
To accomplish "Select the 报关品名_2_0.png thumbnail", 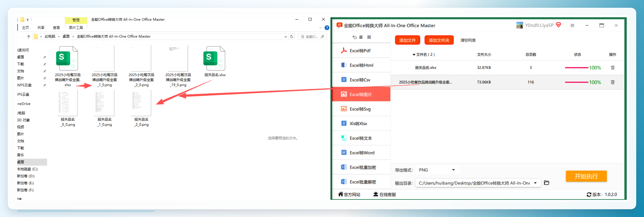I will [x=142, y=108].
